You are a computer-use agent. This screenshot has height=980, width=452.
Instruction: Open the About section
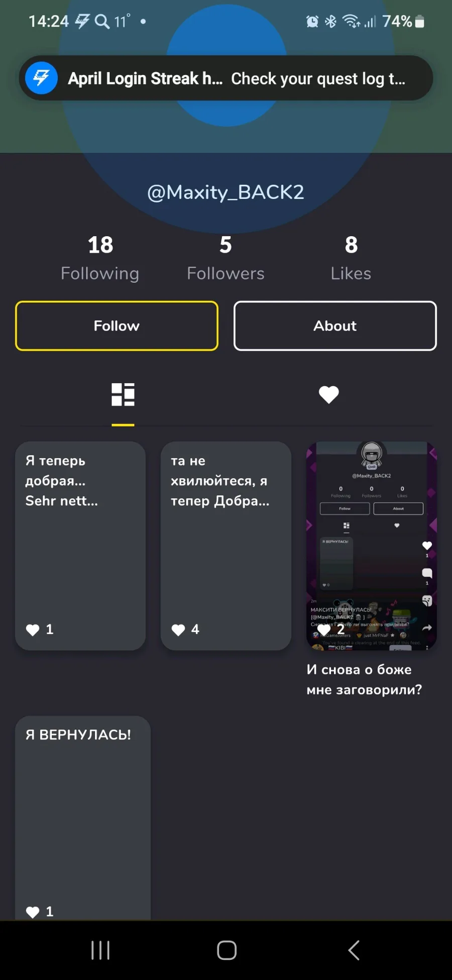pyautogui.click(x=335, y=326)
